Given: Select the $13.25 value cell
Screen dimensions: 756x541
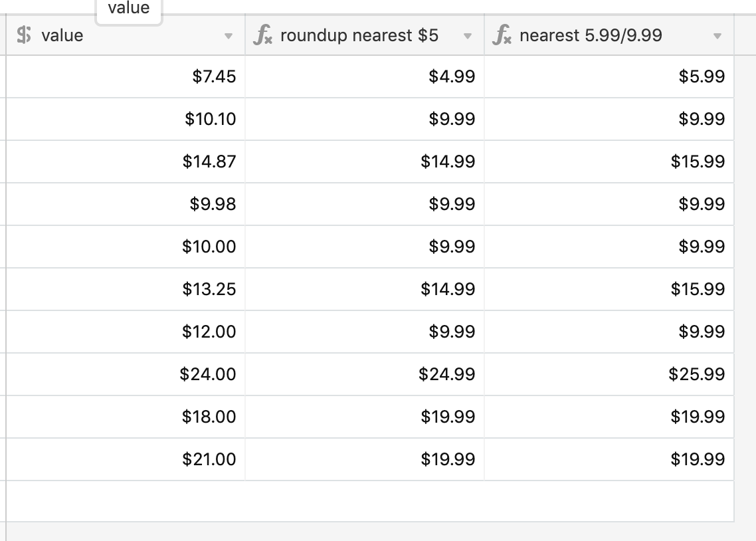Looking at the screenshot, I should (x=126, y=289).
